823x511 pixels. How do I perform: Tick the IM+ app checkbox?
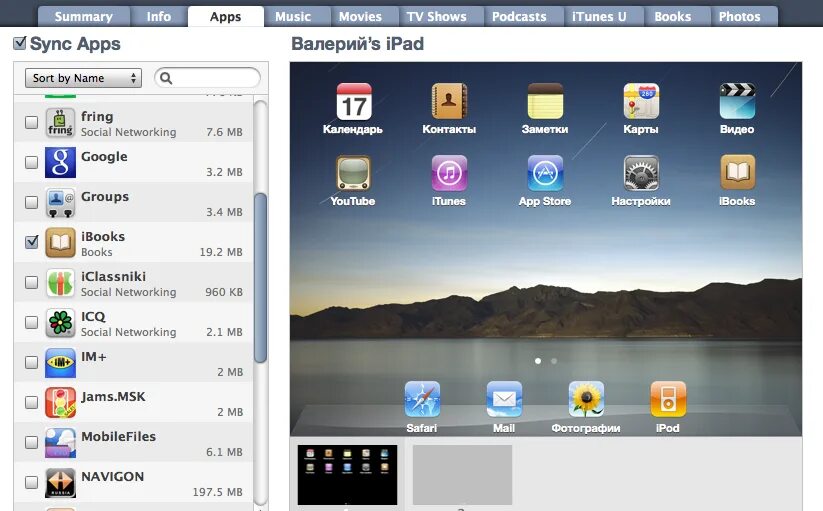[x=31, y=362]
